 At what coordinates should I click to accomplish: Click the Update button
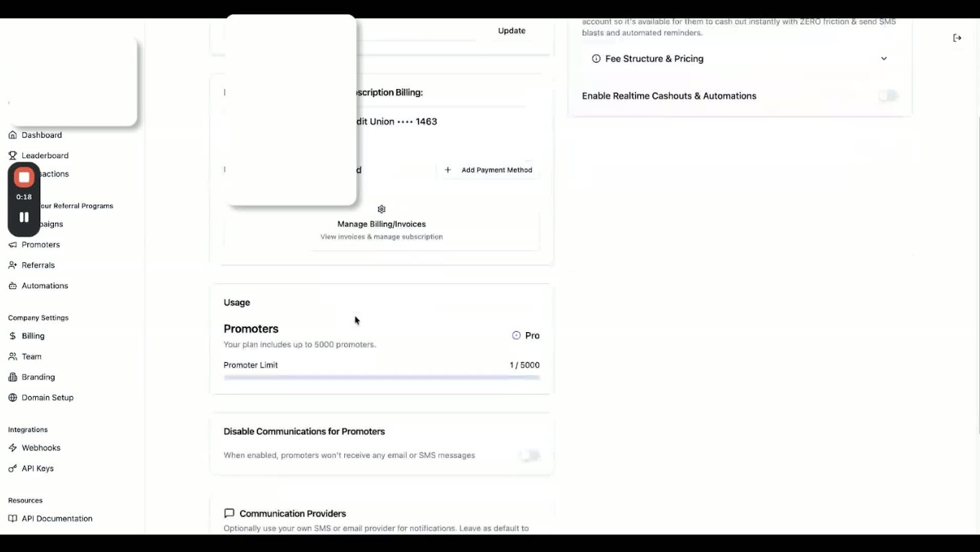coord(512,30)
